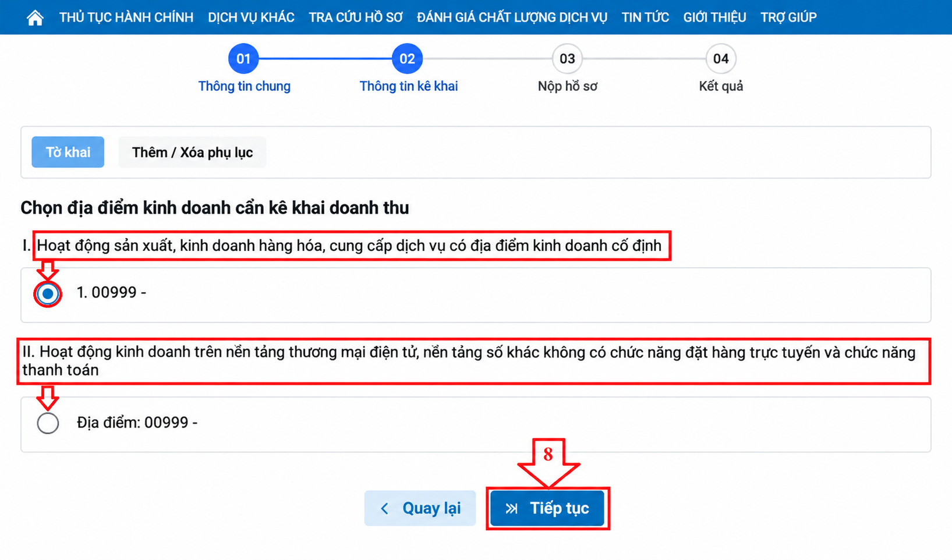Open ĐÁNH GIÁ CHẤT LƯỢNG DỊCH VỤ menu
952x560 pixels.
click(512, 17)
